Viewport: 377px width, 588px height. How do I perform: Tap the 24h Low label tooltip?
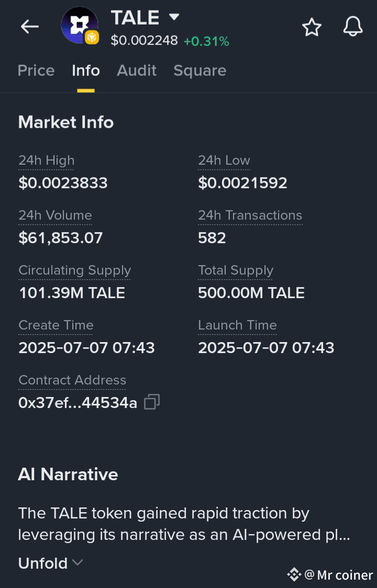[x=224, y=161]
